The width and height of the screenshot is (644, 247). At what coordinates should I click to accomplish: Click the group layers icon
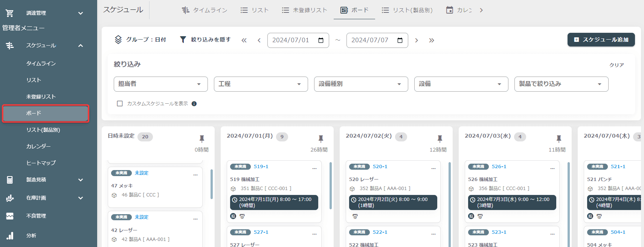[118, 40]
